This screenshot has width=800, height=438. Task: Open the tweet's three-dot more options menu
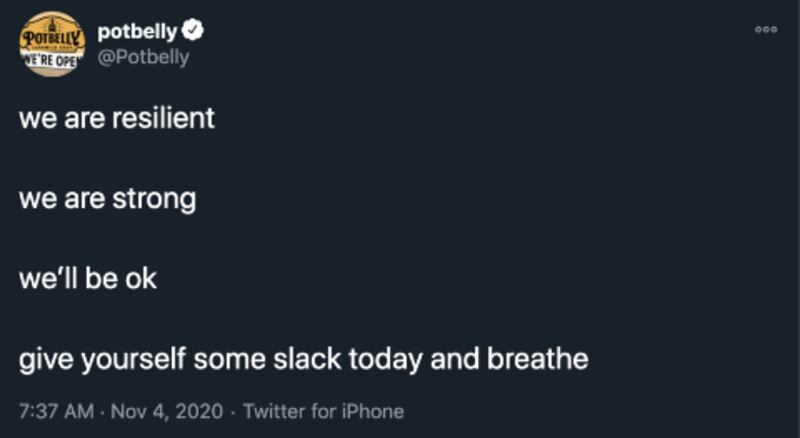pyautogui.click(x=765, y=30)
